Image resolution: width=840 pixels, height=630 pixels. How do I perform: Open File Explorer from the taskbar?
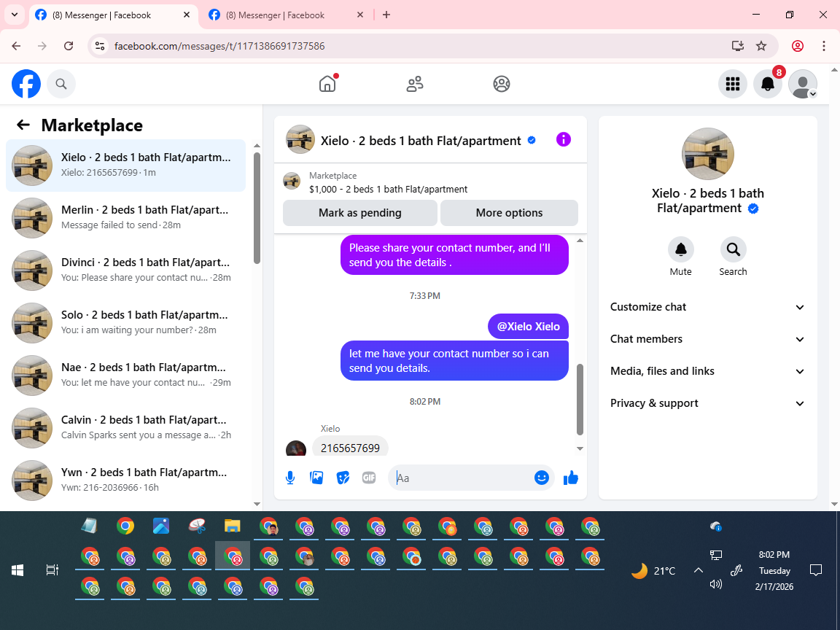(x=232, y=526)
